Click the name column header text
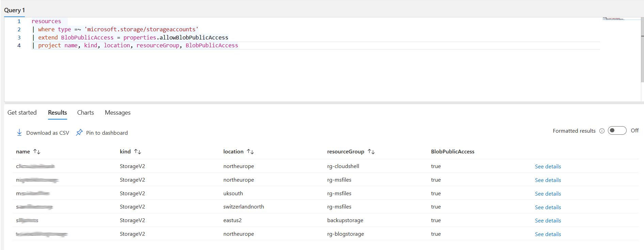This screenshot has width=644, height=250. click(x=23, y=152)
